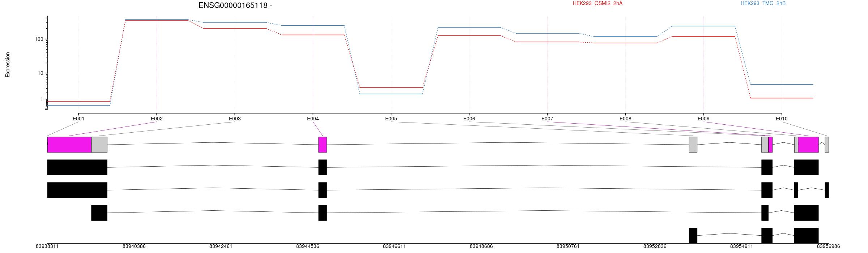The height and width of the screenshot is (253, 868).
Task: Click the wide magenta E009 exon box near right end
Action: pos(808,145)
